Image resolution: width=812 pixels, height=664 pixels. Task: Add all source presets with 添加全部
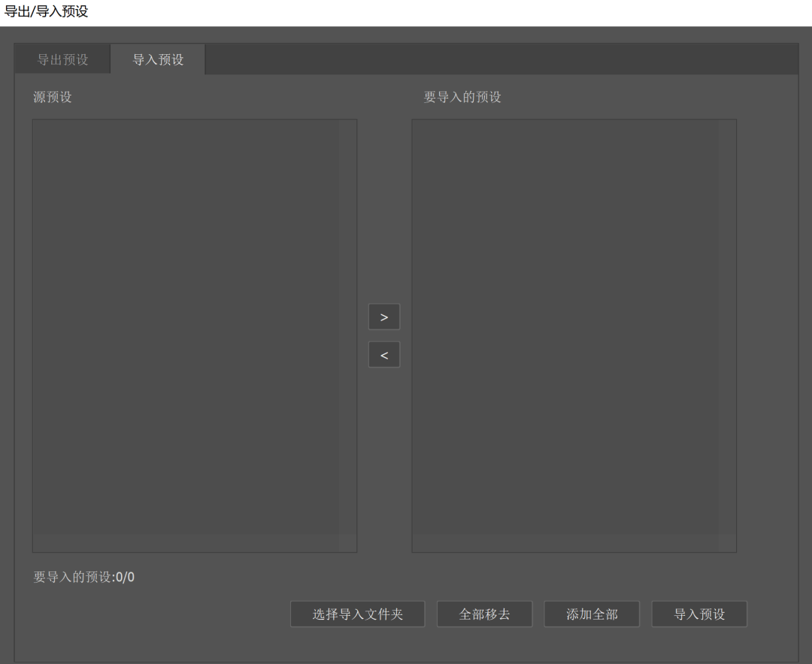click(x=592, y=614)
